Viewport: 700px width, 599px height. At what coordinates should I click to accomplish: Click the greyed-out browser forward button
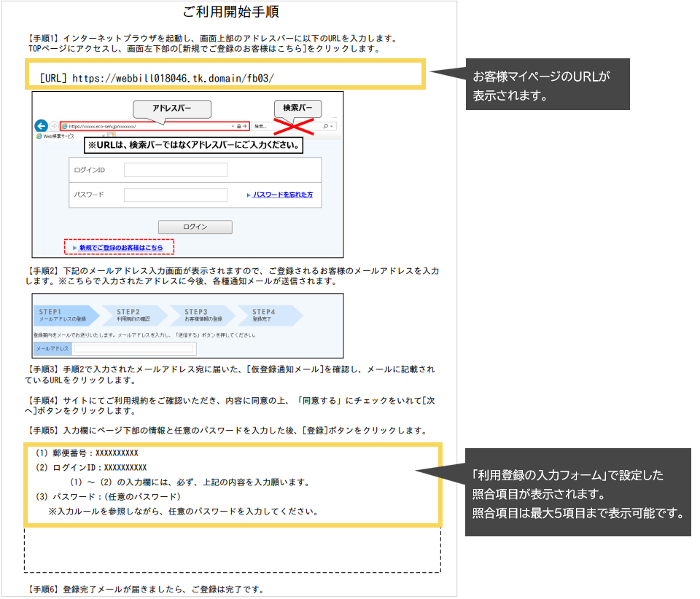(x=53, y=125)
